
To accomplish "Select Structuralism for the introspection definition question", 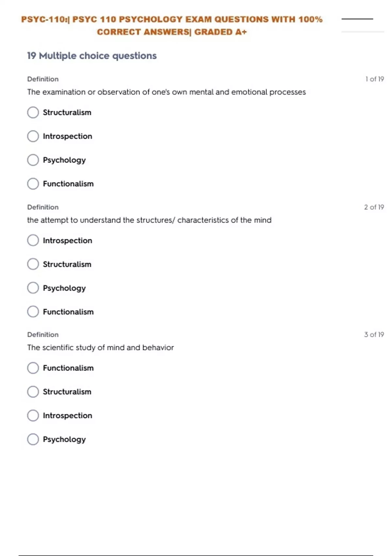I will click(33, 113).
